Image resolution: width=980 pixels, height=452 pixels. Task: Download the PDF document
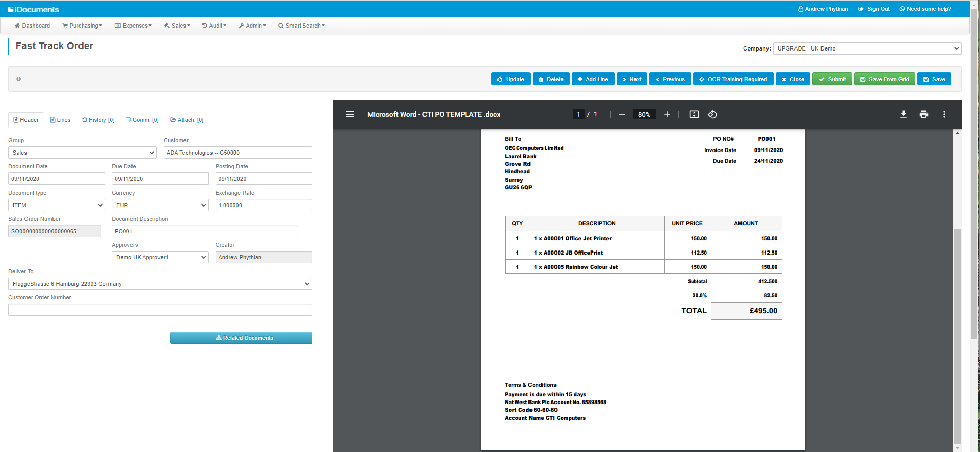904,114
